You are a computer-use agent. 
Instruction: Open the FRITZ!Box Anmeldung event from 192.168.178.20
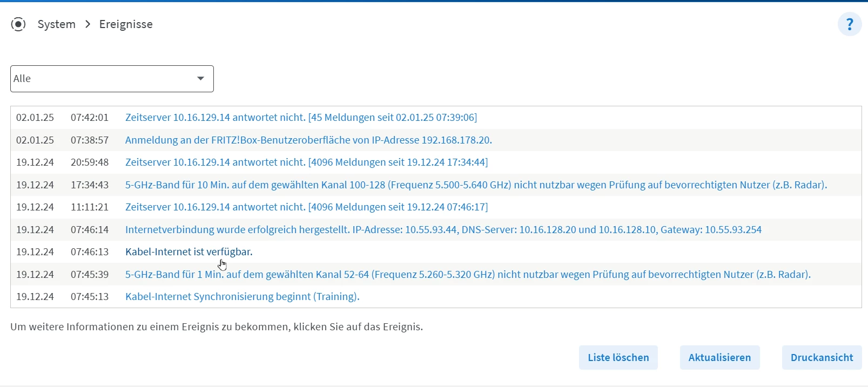[x=308, y=140]
